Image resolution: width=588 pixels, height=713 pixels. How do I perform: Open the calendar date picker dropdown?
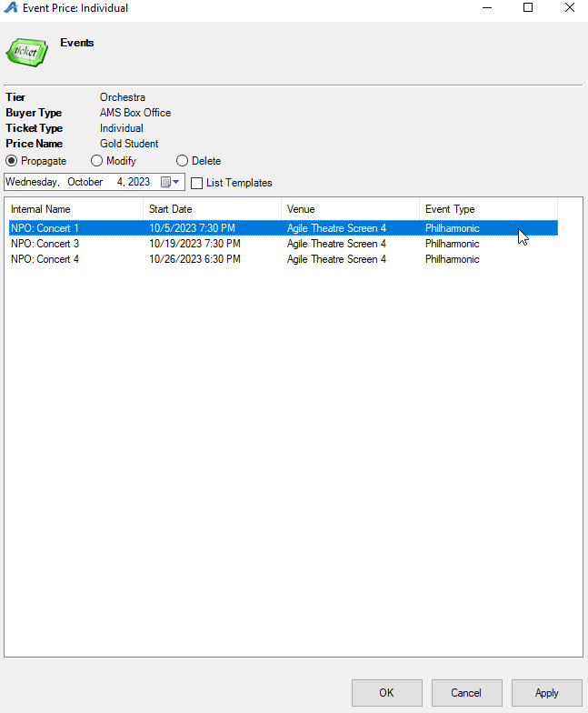(171, 182)
